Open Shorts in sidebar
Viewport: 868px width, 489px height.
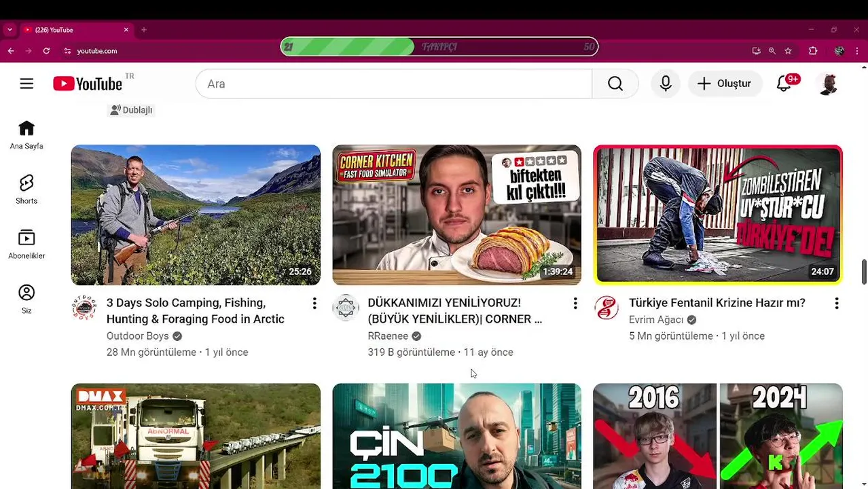pos(26,189)
